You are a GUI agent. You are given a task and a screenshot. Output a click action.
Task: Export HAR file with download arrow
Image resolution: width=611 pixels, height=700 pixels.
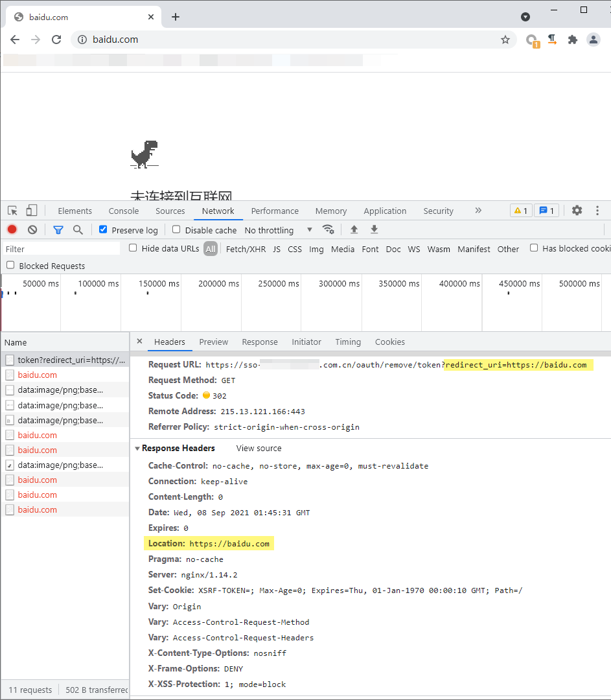374,229
